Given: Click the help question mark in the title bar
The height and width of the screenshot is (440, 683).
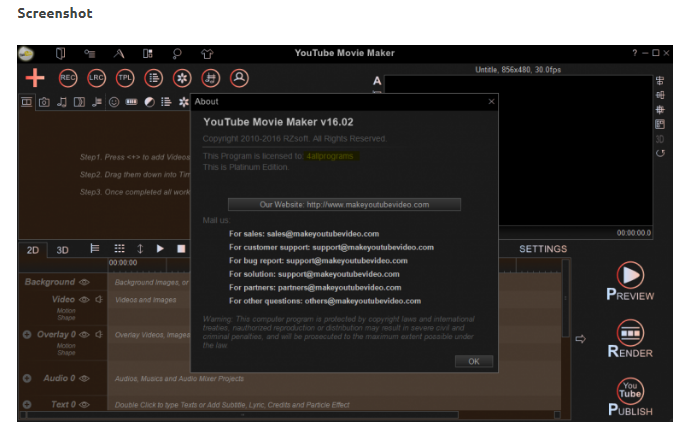Looking at the screenshot, I should 635,53.
